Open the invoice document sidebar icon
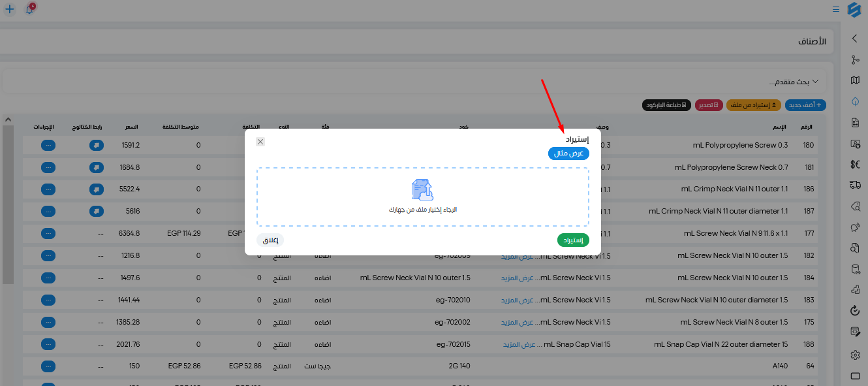 (855, 122)
